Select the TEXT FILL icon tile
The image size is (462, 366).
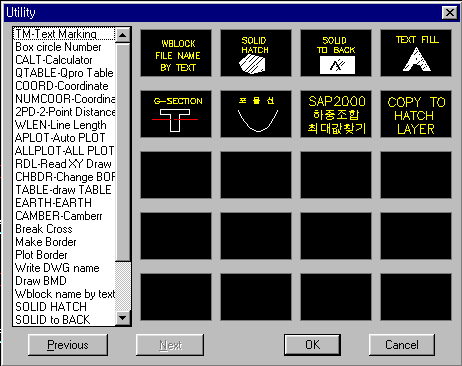pos(416,53)
